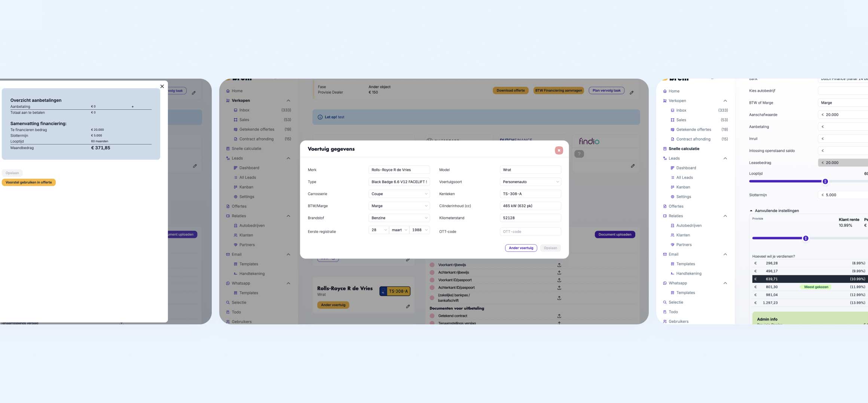
Task: Open the registration month dropdown showing maart
Action: point(399,230)
